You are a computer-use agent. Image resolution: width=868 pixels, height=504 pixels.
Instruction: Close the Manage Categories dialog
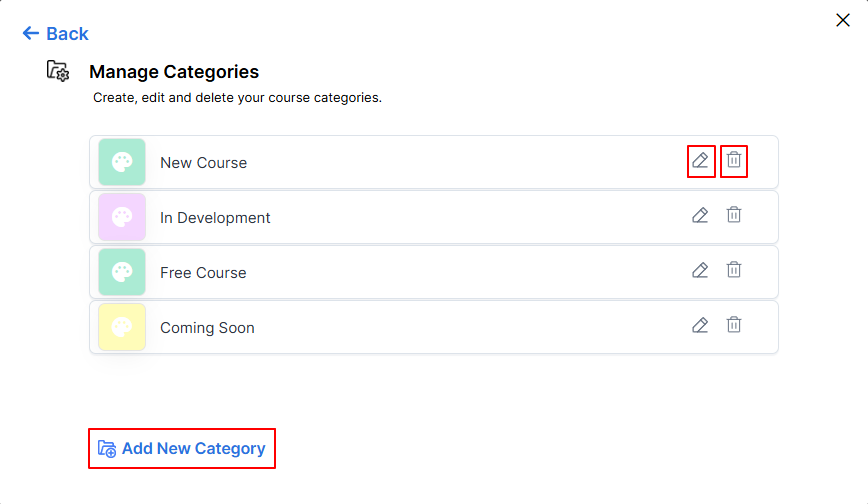(x=843, y=20)
